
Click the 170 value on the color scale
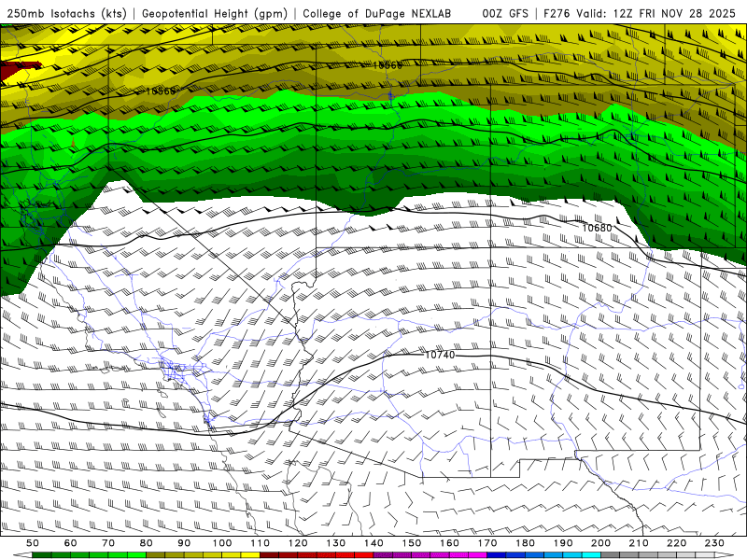(x=486, y=543)
